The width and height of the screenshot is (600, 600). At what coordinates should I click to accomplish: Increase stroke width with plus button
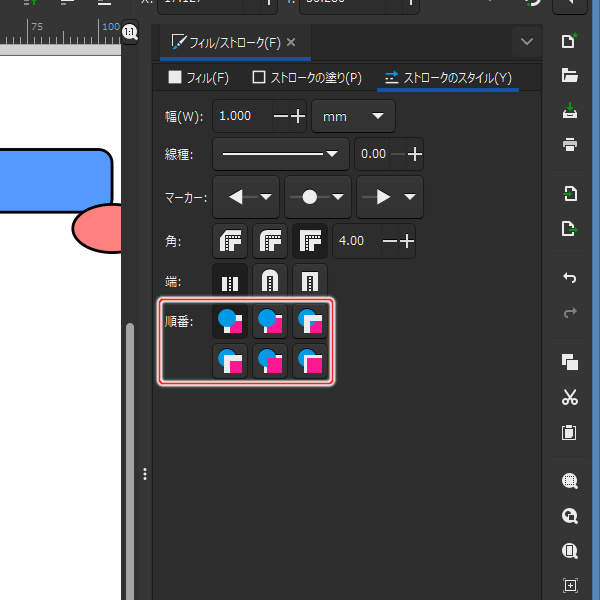pos(297,116)
